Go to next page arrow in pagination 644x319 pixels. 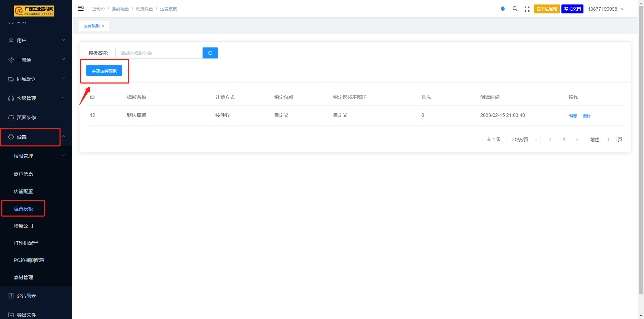(577, 140)
